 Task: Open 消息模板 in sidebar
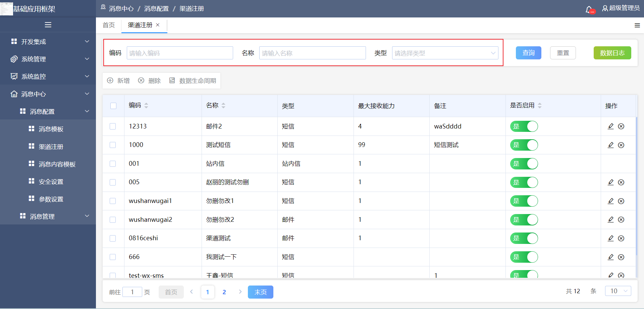(x=48, y=129)
